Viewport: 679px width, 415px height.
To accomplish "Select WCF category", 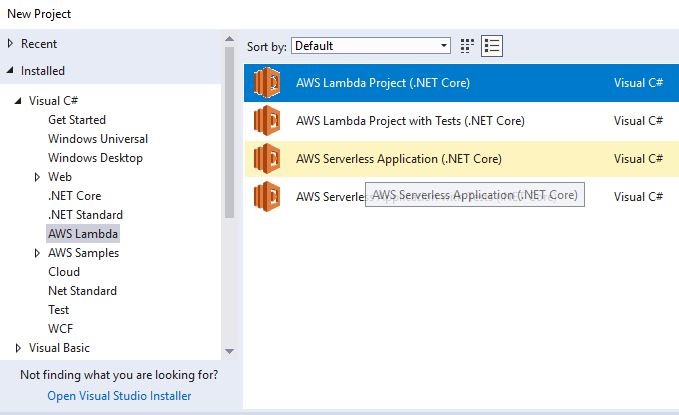I will click(x=61, y=329).
